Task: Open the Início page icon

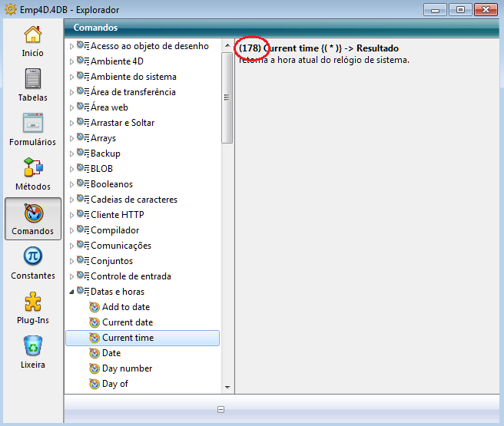Action: [x=33, y=35]
